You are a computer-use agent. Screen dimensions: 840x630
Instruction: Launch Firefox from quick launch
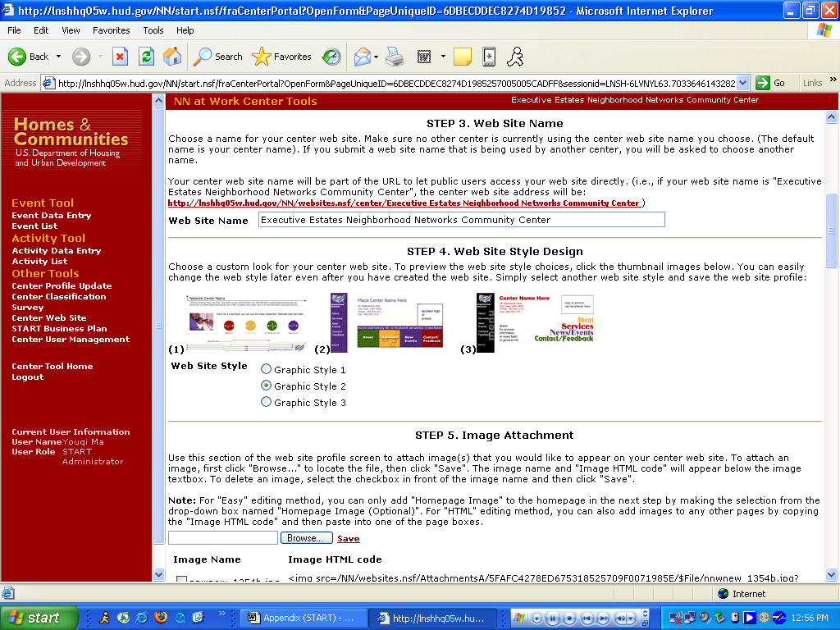click(161, 618)
